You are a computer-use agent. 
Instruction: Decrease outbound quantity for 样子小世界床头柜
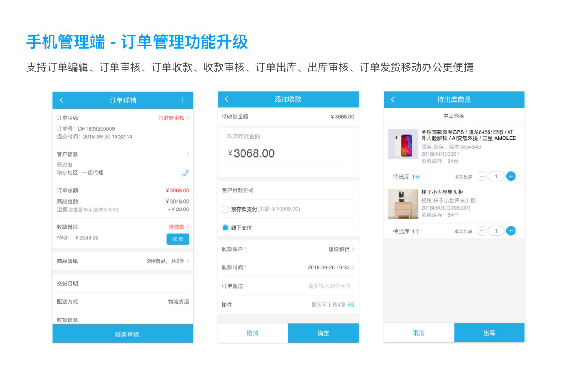[x=481, y=231]
